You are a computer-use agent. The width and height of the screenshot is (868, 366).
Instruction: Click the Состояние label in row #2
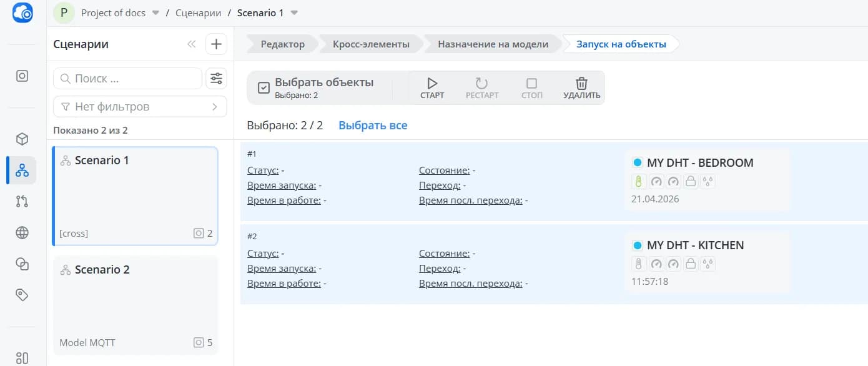(x=445, y=253)
